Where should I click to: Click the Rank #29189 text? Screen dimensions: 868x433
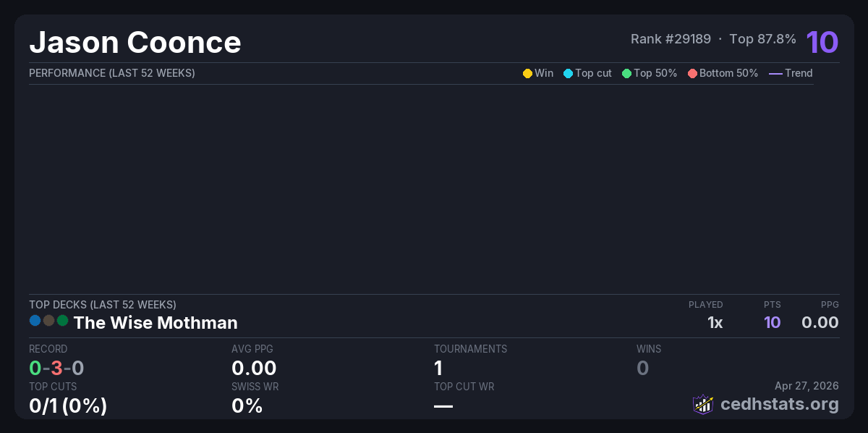pyautogui.click(x=671, y=39)
